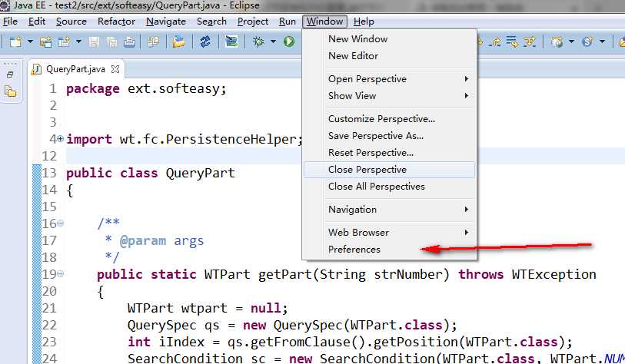Open the Refactor menu
Viewport: 625px width, 364px height.
tap(116, 22)
